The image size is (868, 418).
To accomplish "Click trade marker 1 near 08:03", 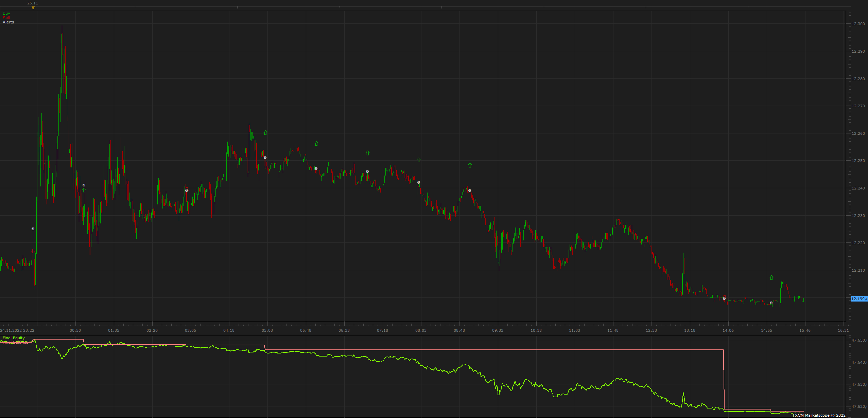I will pos(419,182).
